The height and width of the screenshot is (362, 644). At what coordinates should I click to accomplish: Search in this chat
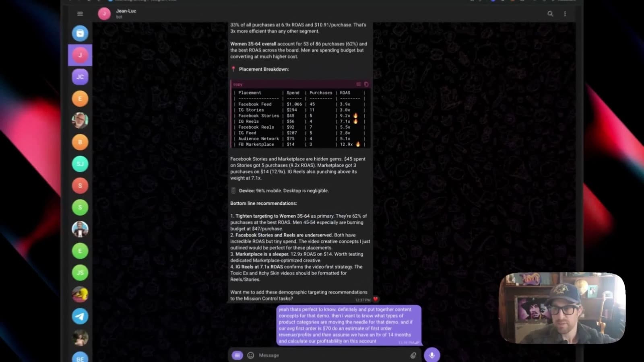[550, 14]
